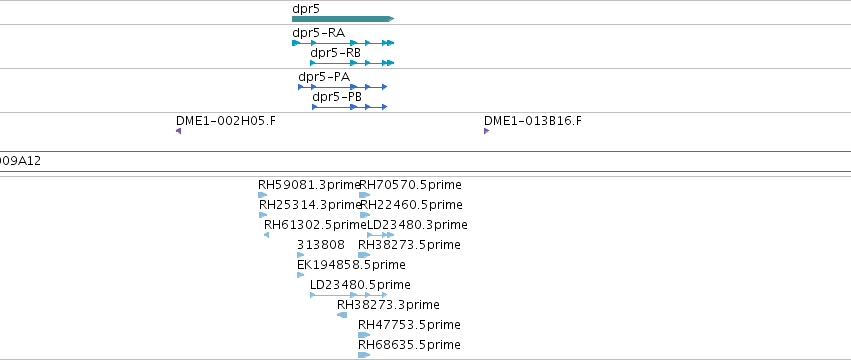This screenshot has height=360, width=851.
Task: Open the RH25314.3prime label link
Action: click(310, 205)
